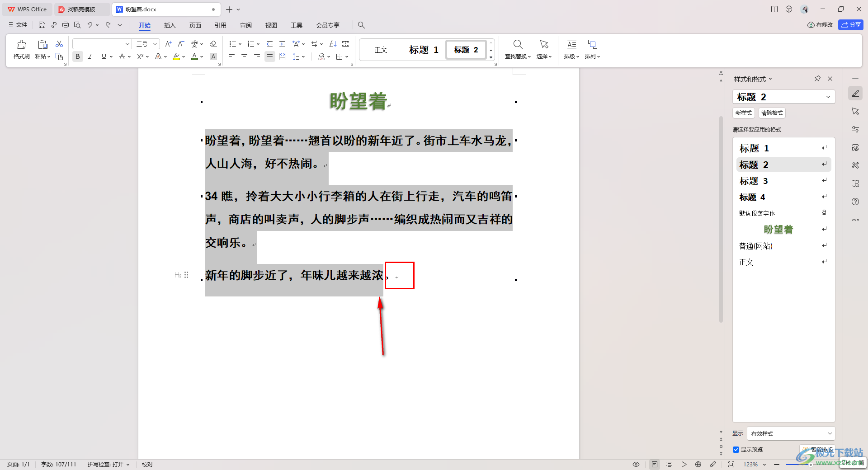Viewport: 868px width, 470px height.
Task: Align the text left
Action: pos(231,56)
